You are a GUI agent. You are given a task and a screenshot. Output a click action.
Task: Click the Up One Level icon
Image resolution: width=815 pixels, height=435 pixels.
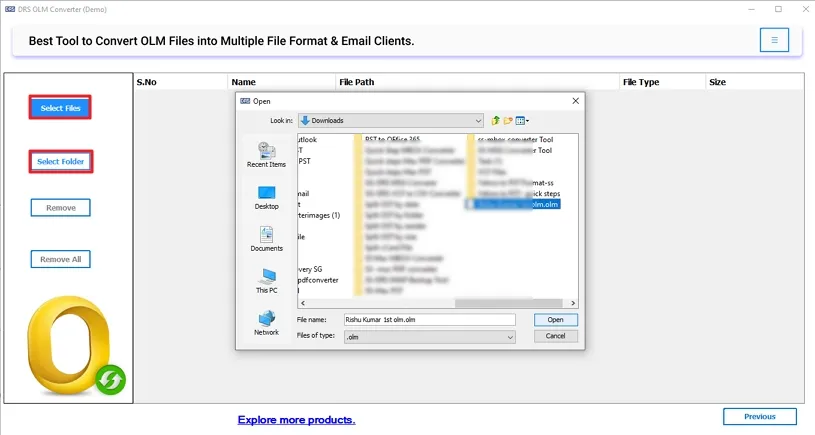pos(495,120)
